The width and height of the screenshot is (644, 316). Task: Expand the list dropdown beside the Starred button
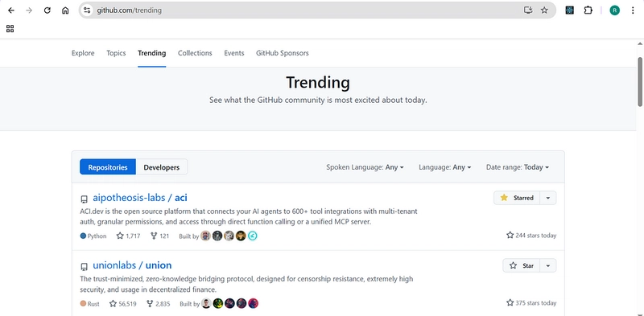[548, 198]
